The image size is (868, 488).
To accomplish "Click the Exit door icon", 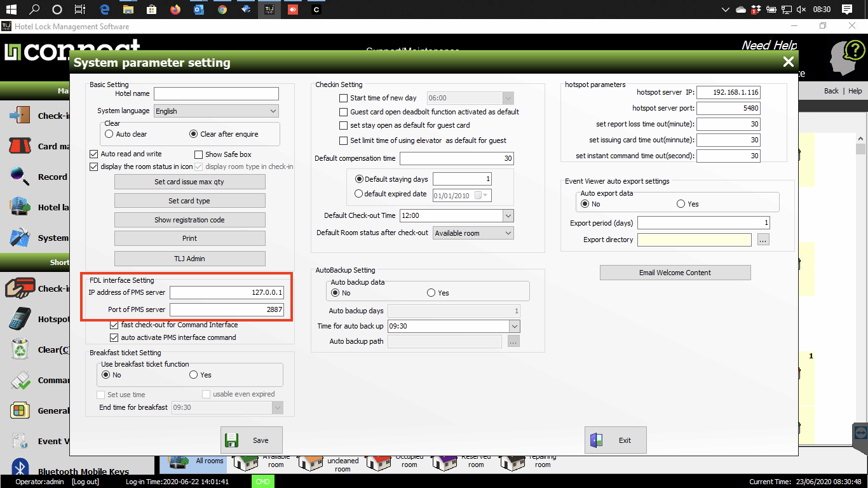I will 596,440.
